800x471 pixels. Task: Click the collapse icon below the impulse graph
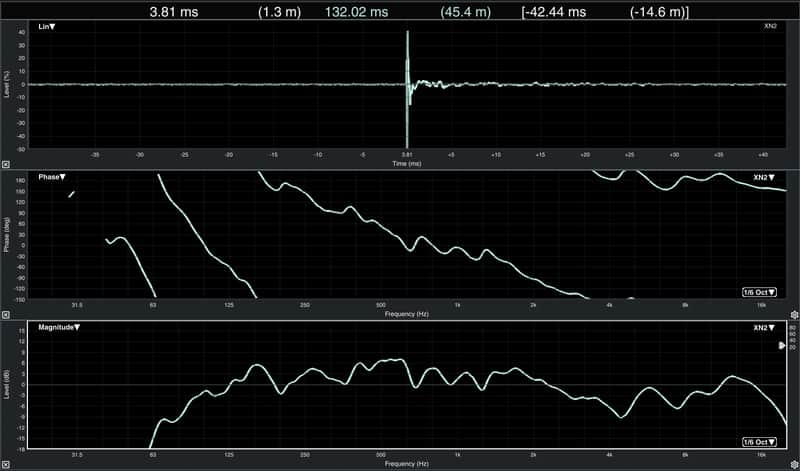pyautogui.click(x=6, y=164)
